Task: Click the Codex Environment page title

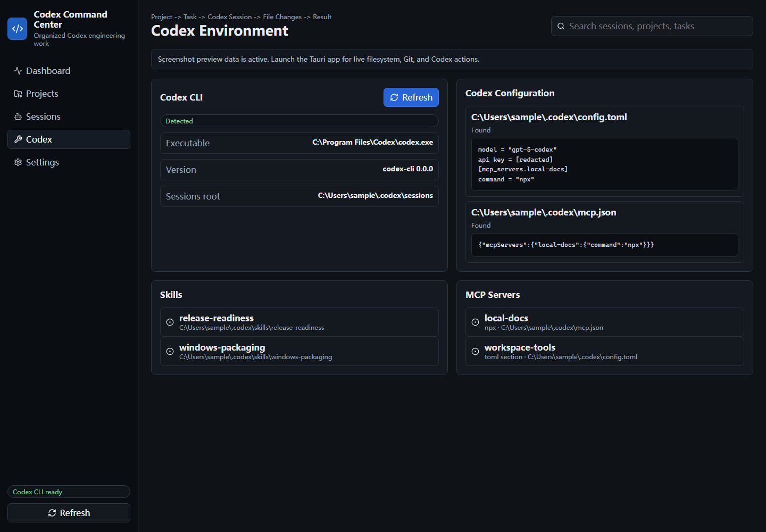Action: pyautogui.click(x=220, y=31)
